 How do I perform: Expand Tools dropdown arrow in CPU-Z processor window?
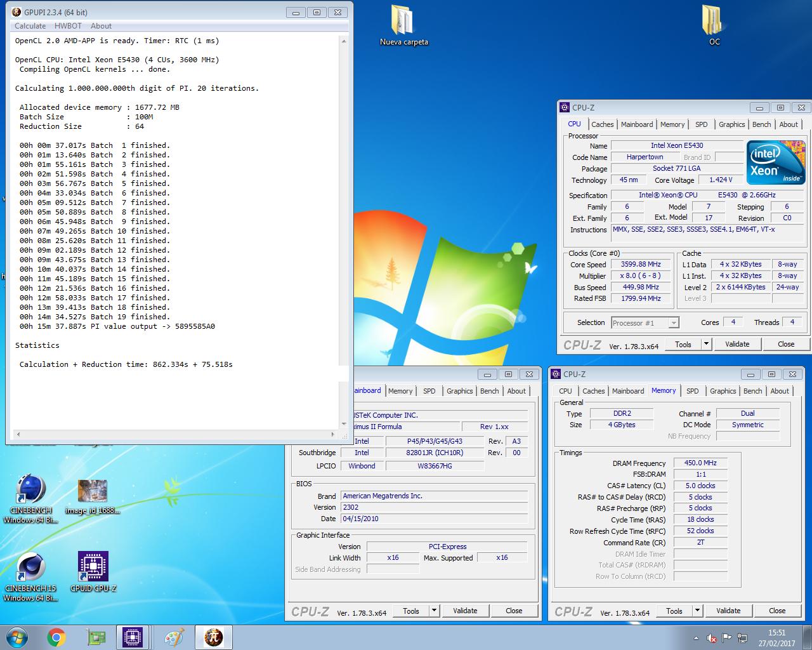706,344
